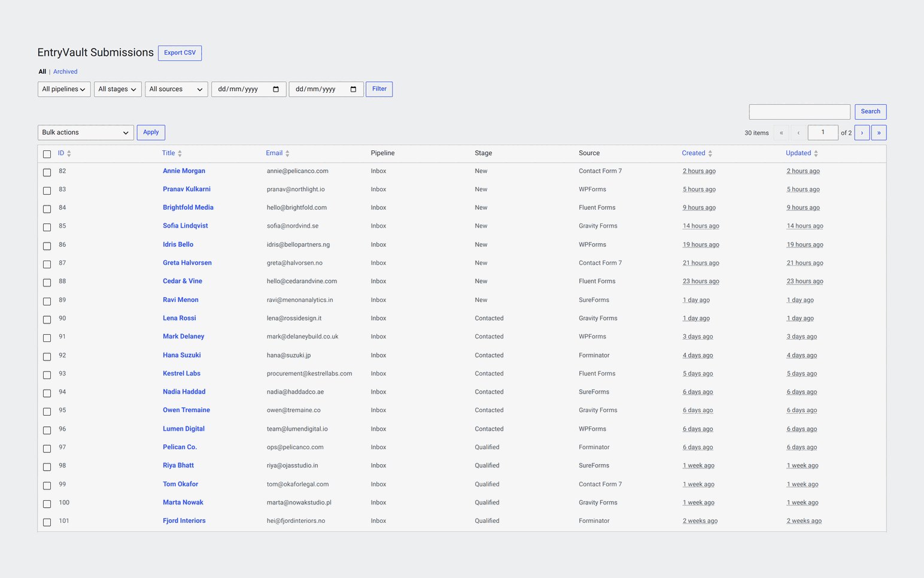
Task: Sort by the Updated column arrows
Action: point(816,153)
